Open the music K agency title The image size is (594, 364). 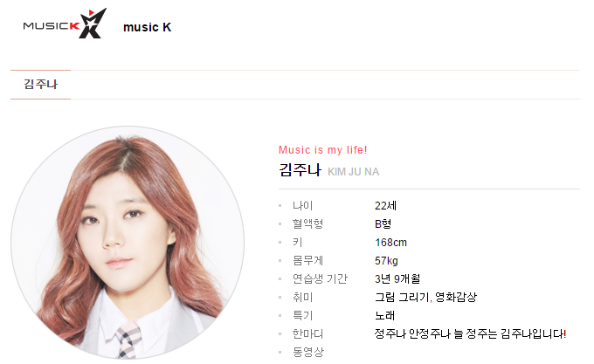pos(148,27)
